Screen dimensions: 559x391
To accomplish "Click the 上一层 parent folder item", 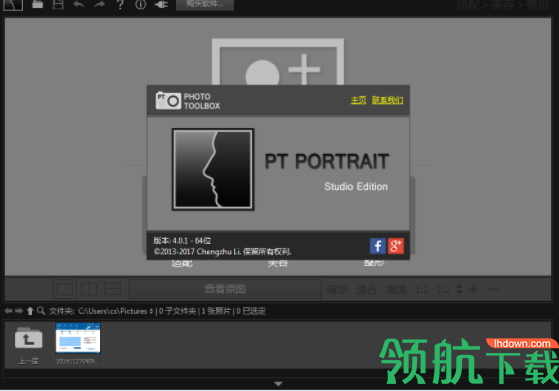I will [x=29, y=345].
